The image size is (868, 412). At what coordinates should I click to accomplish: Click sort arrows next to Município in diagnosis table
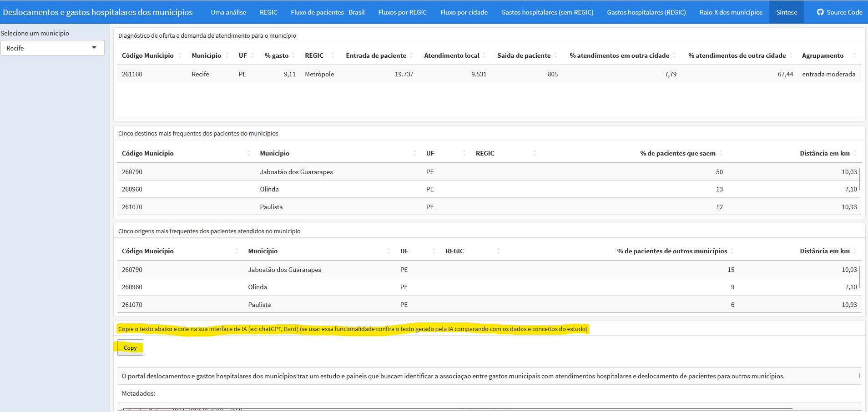(227, 55)
